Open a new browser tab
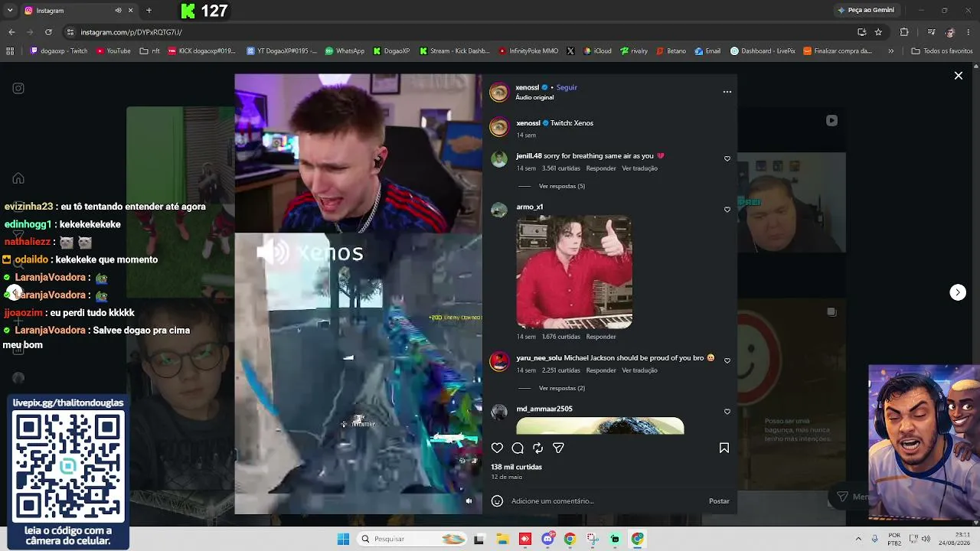This screenshot has width=980, height=551. 149,11
